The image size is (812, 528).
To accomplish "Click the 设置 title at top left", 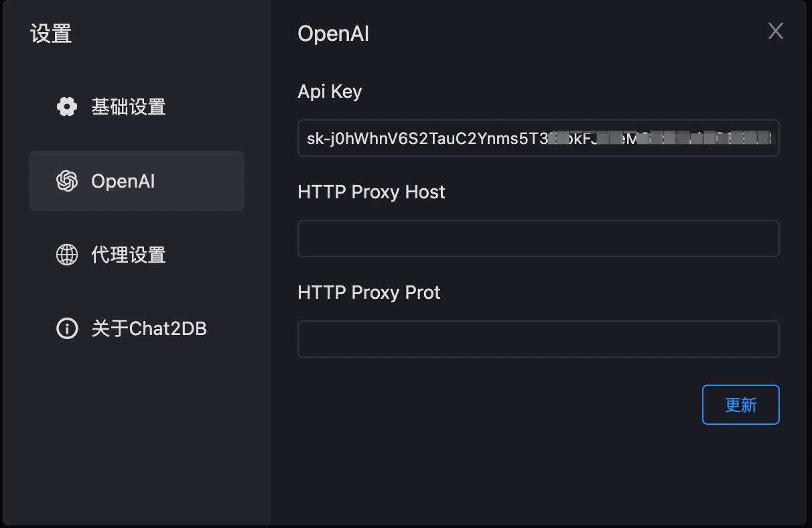I will [51, 34].
